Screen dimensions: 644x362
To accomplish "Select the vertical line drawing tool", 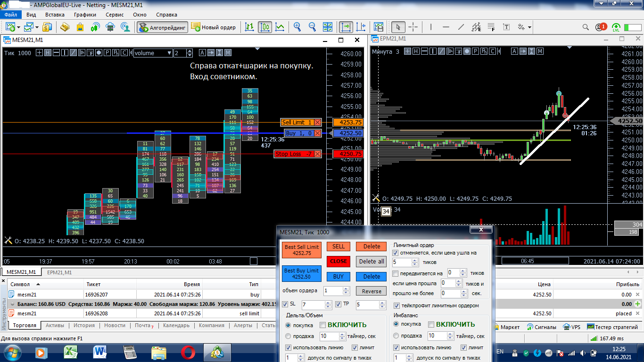I will (431, 27).
